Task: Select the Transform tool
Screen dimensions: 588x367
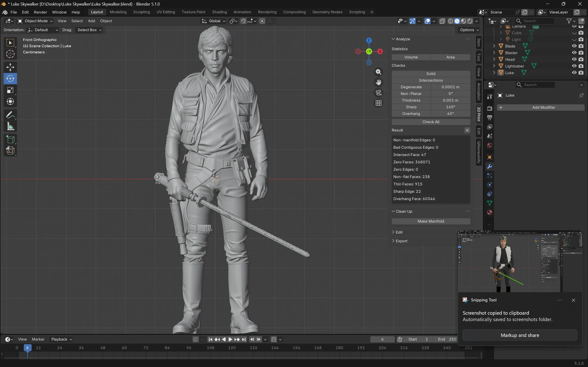Action: (10, 101)
